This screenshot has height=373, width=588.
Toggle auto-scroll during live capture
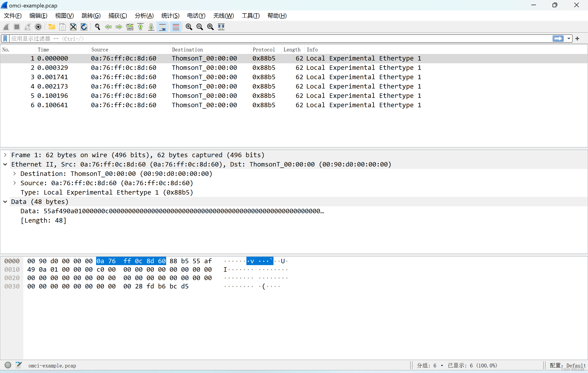(162, 27)
